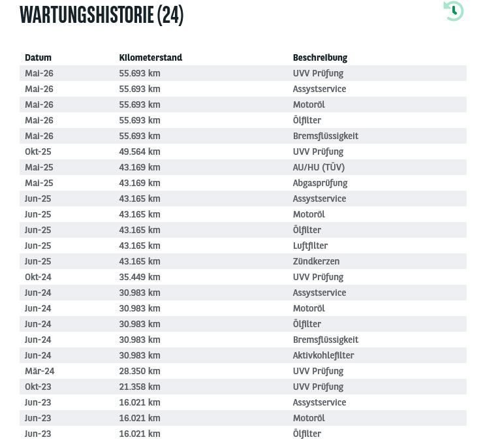This screenshot has height=448, width=485.
Task: Click the AU/HU (TÜV) description
Action: click(x=319, y=167)
